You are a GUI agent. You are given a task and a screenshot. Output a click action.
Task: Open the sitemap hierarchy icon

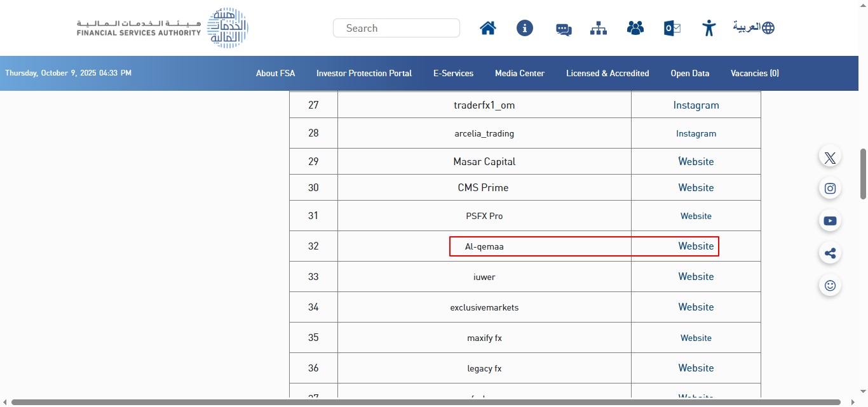click(599, 28)
